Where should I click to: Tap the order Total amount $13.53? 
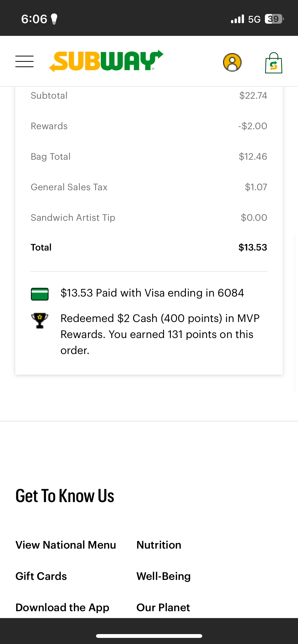click(x=253, y=247)
